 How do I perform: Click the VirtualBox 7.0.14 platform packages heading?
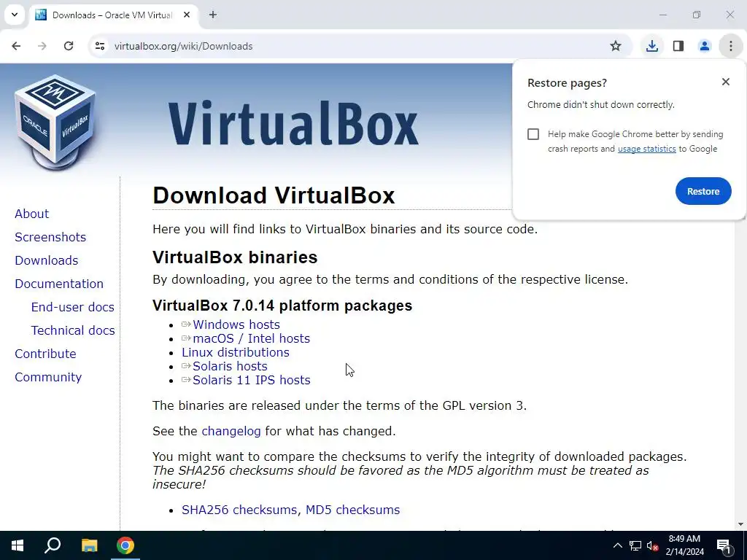(x=282, y=306)
